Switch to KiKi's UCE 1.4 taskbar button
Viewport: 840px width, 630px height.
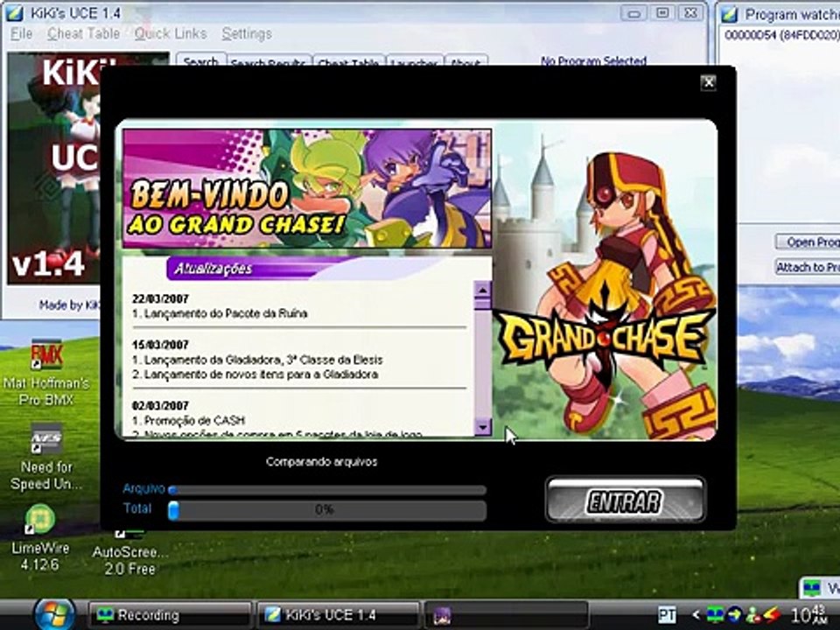[338, 614]
